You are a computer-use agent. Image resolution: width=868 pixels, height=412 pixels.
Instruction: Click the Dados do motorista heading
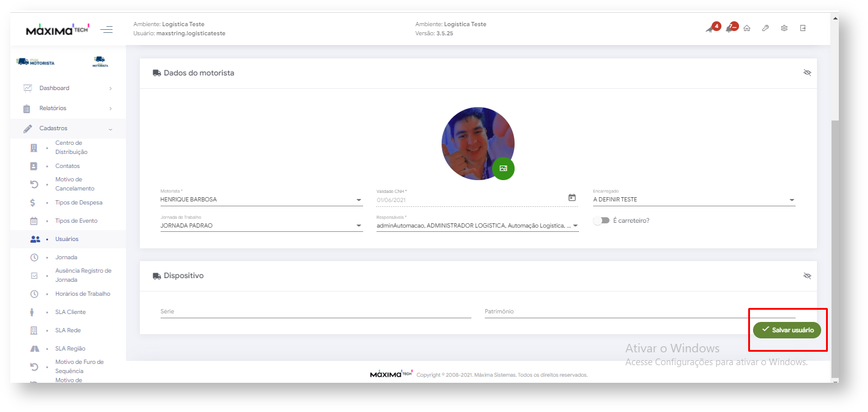199,73
